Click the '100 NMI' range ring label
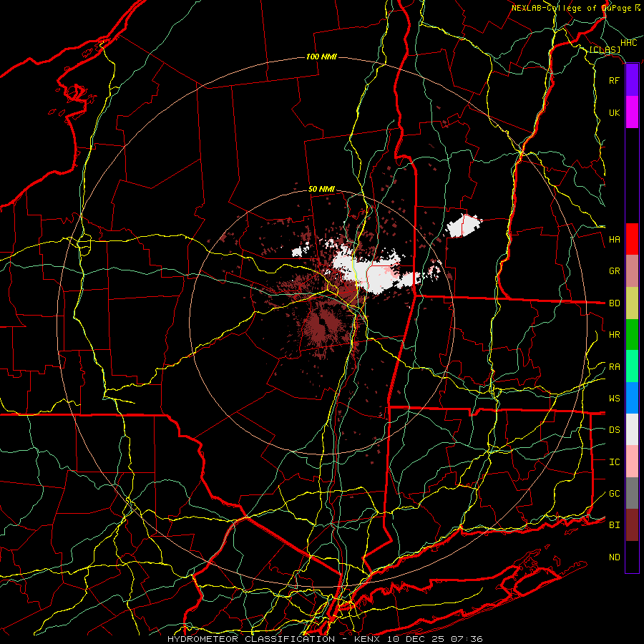 [x=321, y=57]
